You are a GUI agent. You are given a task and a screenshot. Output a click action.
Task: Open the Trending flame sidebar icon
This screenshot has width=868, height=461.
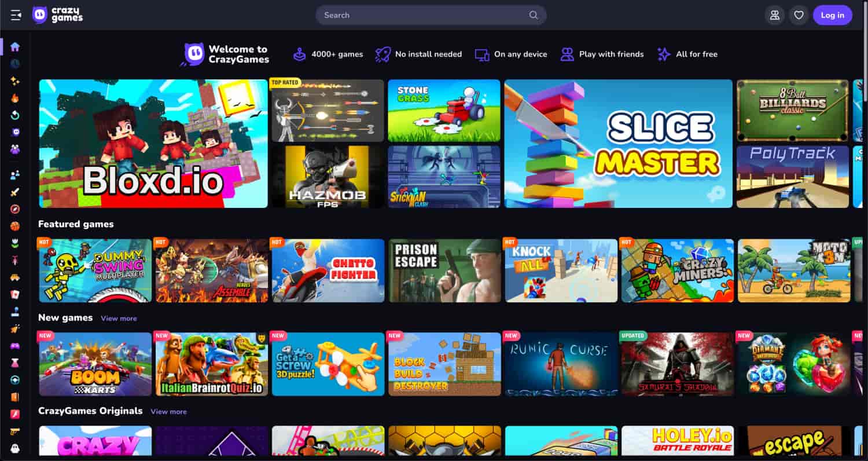(15, 98)
